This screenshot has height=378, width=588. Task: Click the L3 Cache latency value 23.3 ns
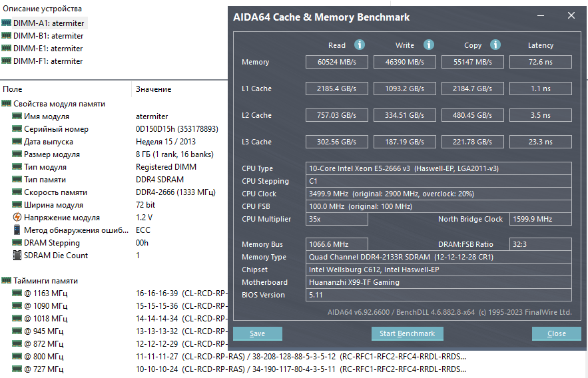click(540, 142)
